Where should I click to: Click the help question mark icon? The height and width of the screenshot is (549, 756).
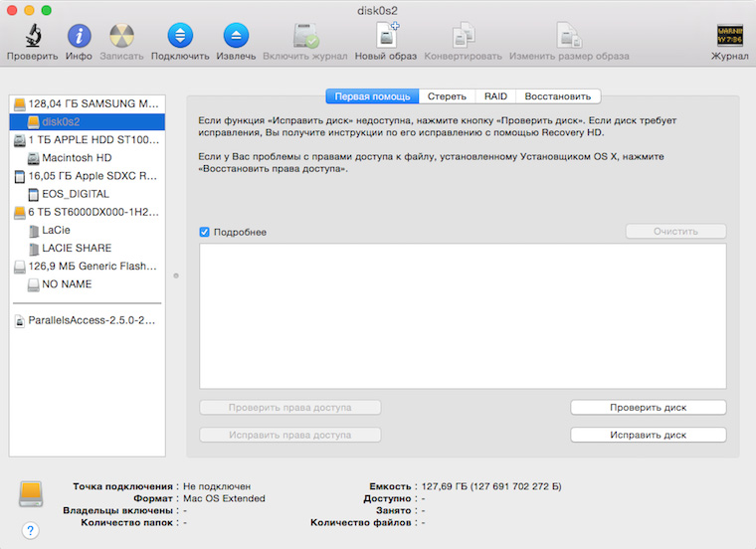[x=31, y=530]
